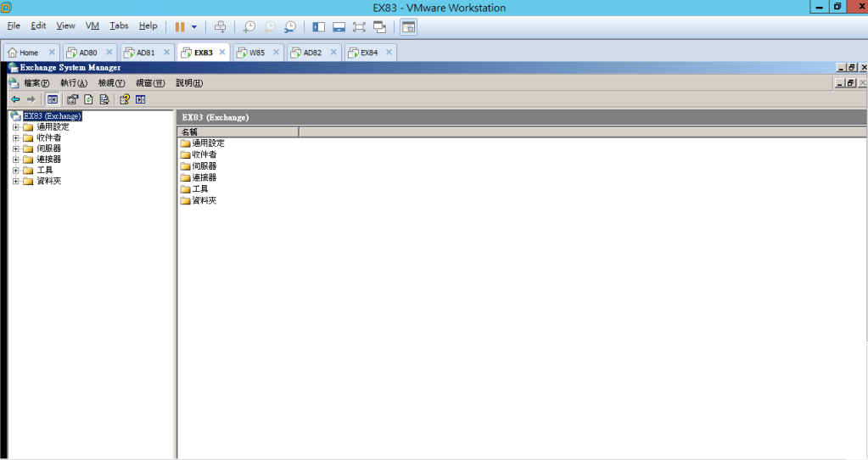Click the 名稱 column header
The width and height of the screenshot is (868, 460).
[x=238, y=132]
